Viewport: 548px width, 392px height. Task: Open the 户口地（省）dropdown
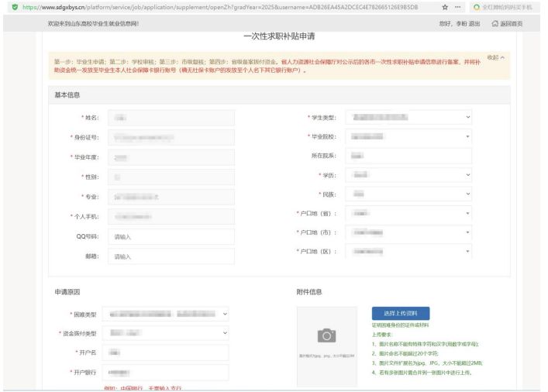pos(408,213)
